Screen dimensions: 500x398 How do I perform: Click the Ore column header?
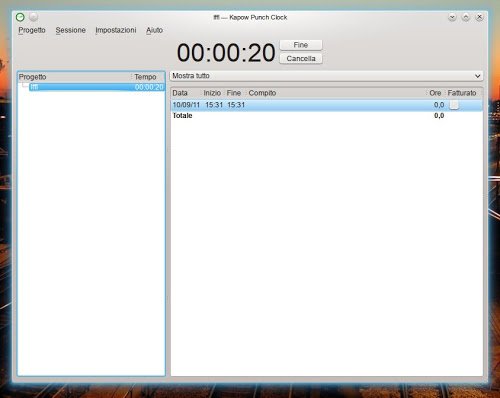[x=435, y=93]
